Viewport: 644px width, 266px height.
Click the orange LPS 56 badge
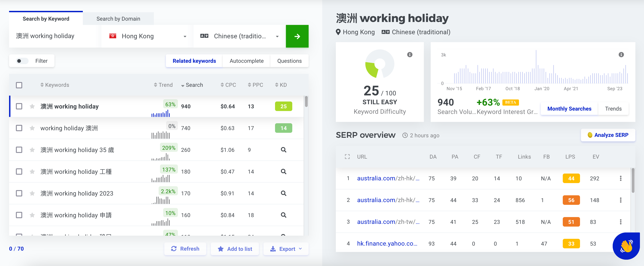tap(571, 200)
